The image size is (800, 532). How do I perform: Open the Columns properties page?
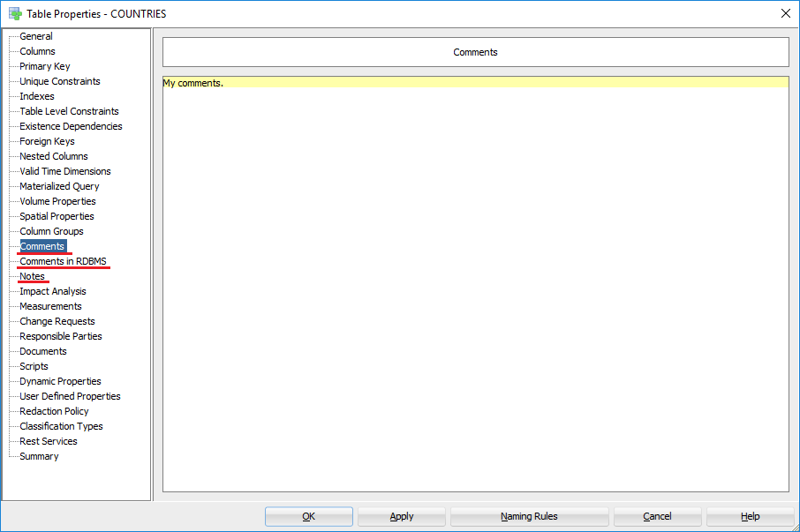tap(37, 51)
